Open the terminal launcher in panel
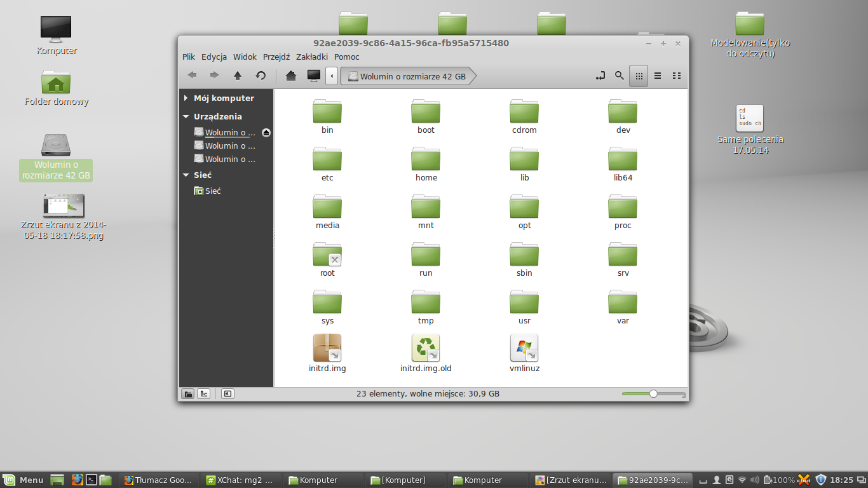The height and width of the screenshot is (488, 868). [92, 480]
